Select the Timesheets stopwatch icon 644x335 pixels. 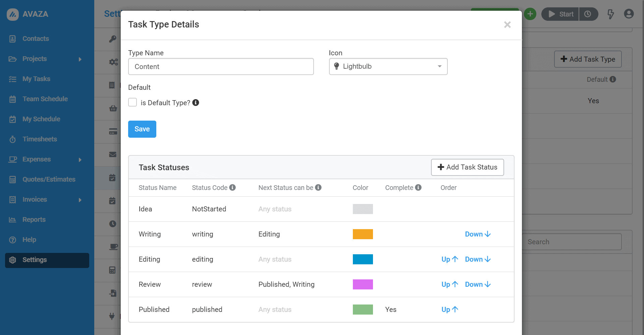[12, 139]
